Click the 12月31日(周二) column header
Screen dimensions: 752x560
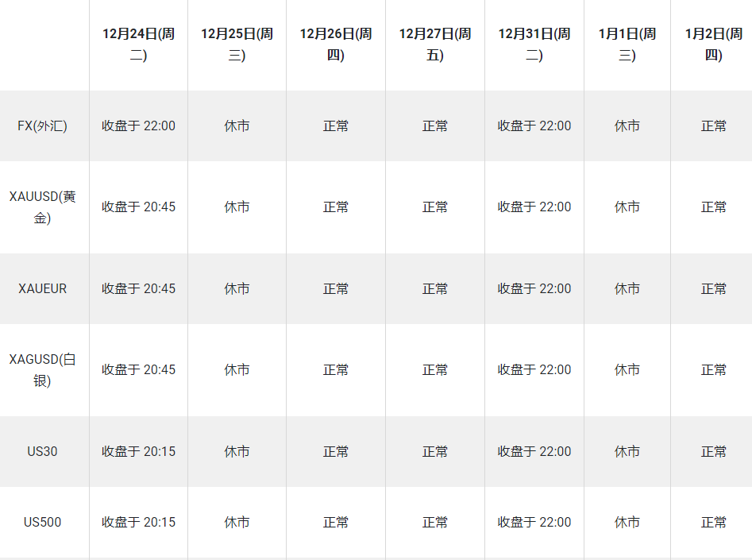534,44
